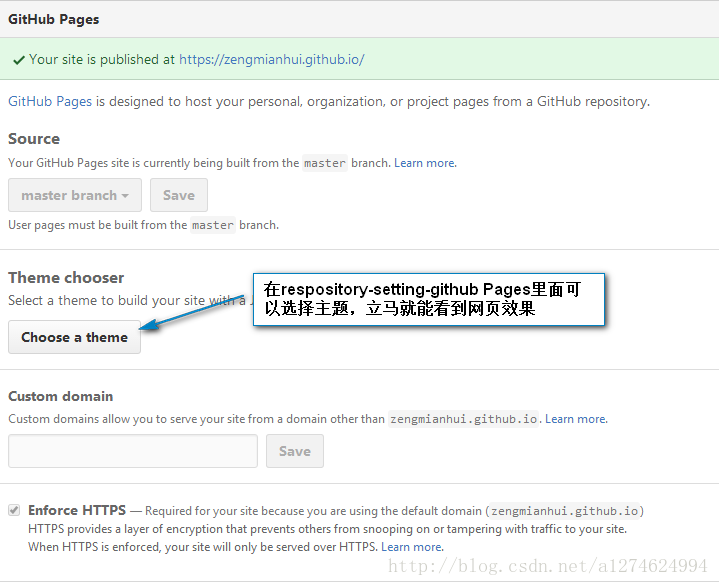The width and height of the screenshot is (719, 586).
Task: Open Learn more link in Source section
Action: 425,163
